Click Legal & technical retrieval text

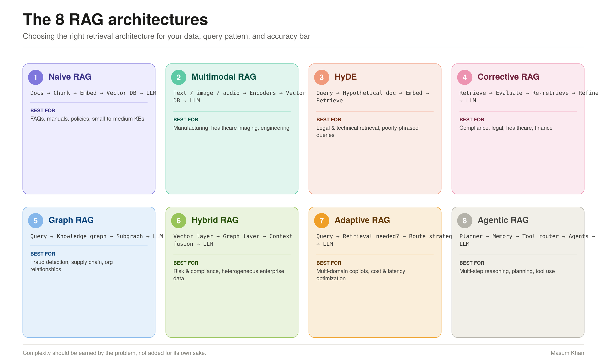pyautogui.click(x=367, y=131)
